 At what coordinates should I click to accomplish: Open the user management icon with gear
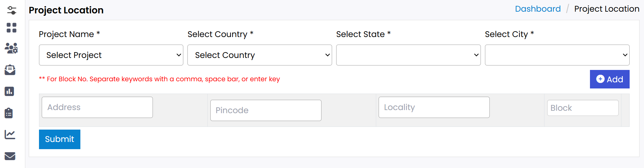click(x=11, y=48)
